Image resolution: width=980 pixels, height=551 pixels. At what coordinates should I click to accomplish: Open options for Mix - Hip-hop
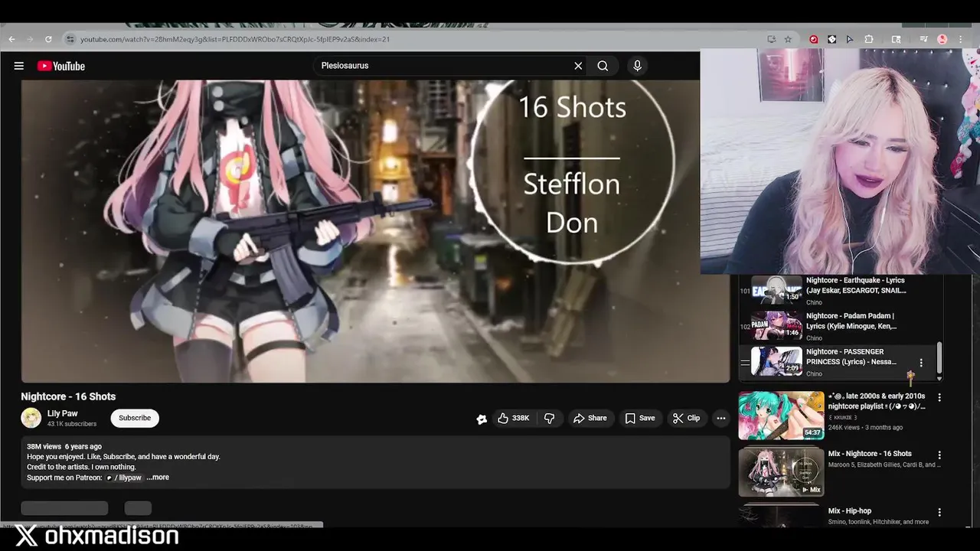(939, 512)
